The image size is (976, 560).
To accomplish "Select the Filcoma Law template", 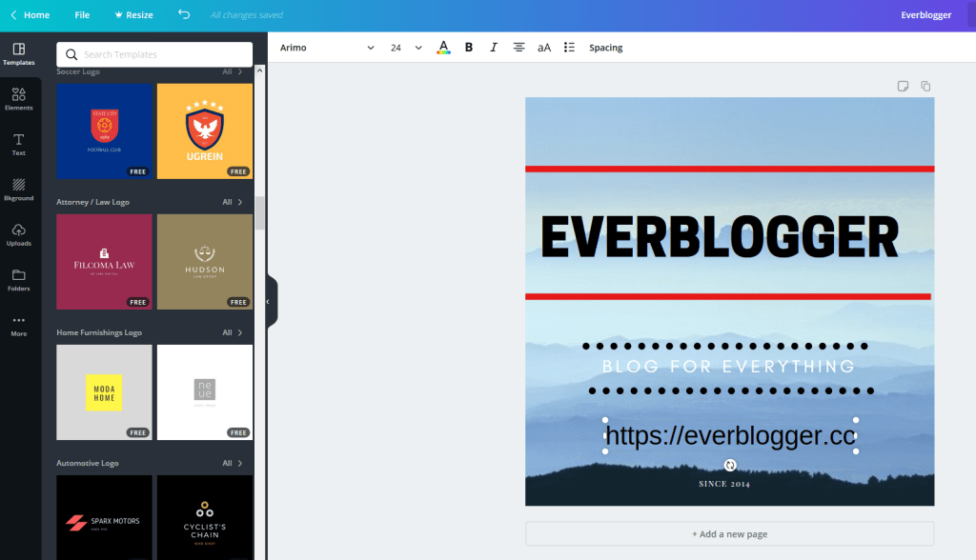I will click(x=104, y=262).
